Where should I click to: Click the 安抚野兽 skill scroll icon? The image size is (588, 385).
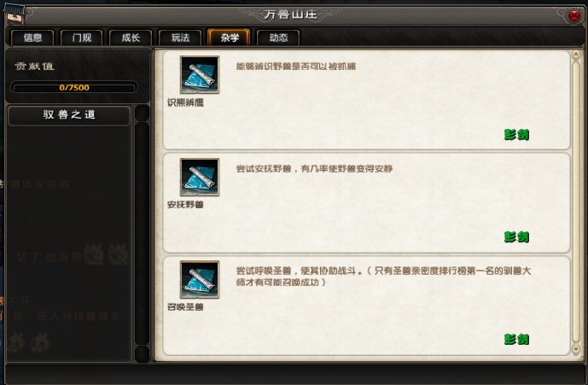tap(200, 177)
